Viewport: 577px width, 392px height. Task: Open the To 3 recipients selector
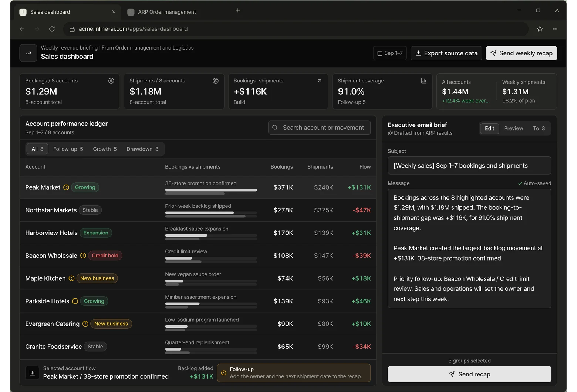click(x=539, y=128)
